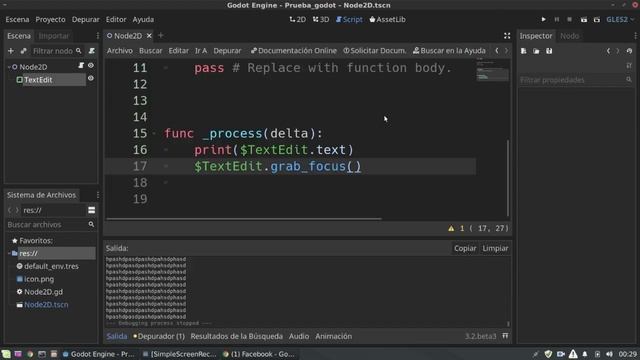Instance a scene with the link icon
The image size is (640, 360).
click(23, 51)
